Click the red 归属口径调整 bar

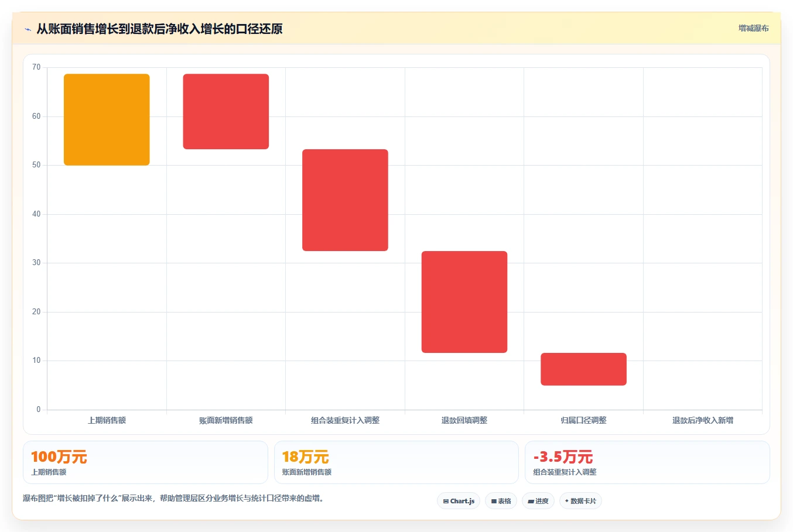[583, 369]
